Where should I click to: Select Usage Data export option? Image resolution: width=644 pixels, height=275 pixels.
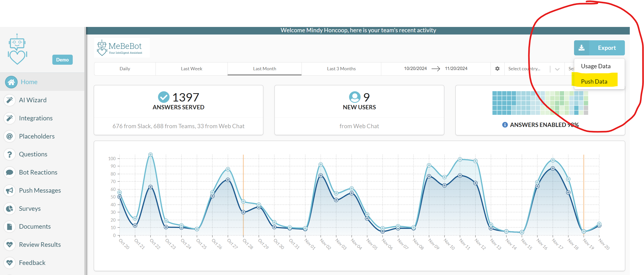pos(595,66)
